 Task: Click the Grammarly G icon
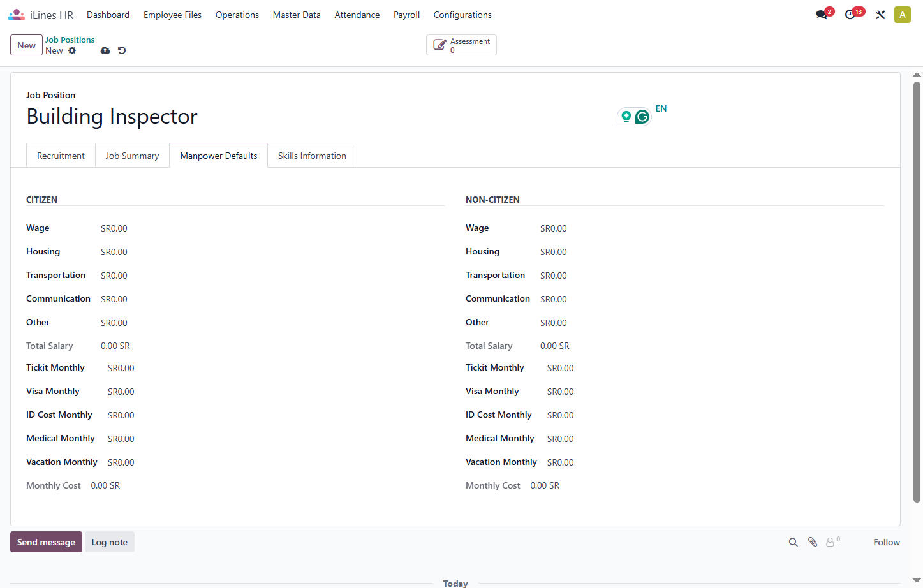click(x=642, y=117)
